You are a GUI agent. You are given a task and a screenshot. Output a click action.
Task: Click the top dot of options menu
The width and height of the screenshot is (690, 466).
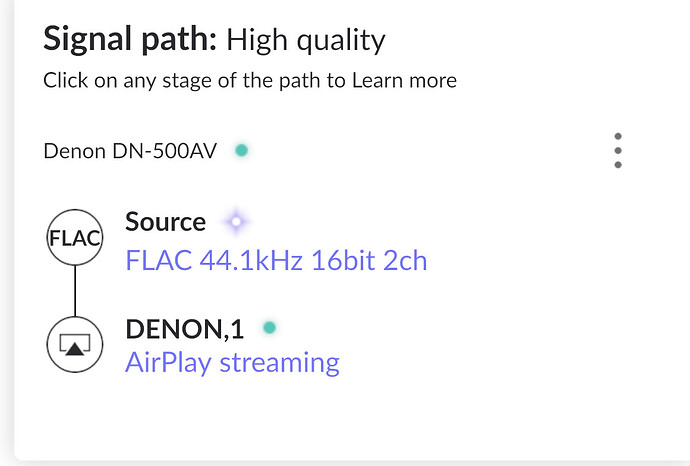click(x=618, y=136)
